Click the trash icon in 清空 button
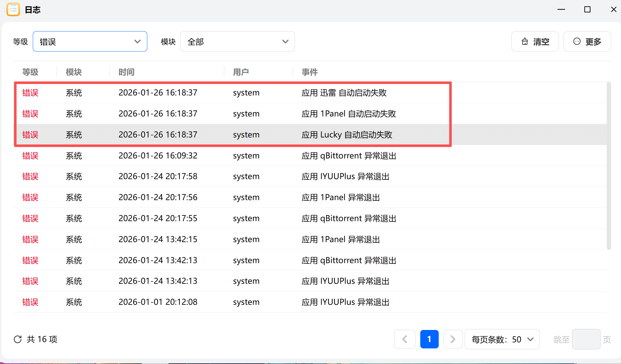This screenshot has width=621, height=364. pyautogui.click(x=525, y=42)
